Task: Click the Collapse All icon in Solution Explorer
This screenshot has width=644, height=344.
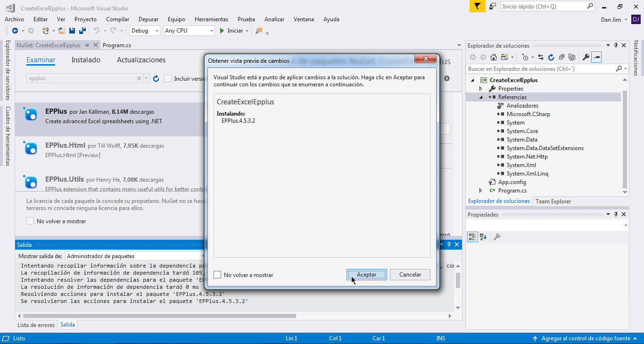Action: point(561,57)
